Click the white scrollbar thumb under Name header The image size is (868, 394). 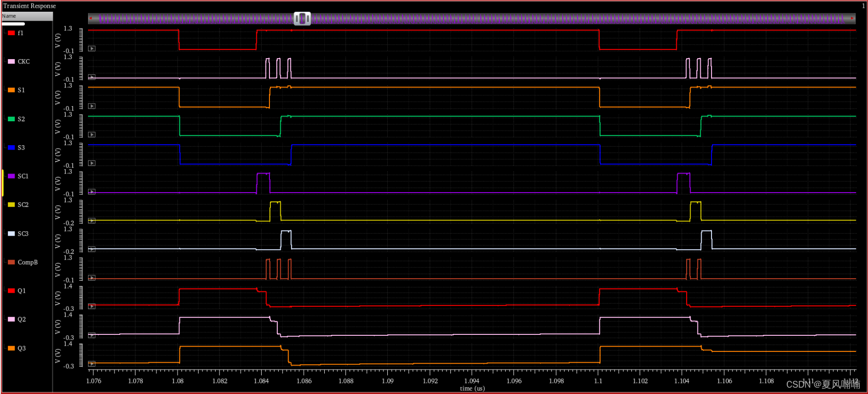13,23
